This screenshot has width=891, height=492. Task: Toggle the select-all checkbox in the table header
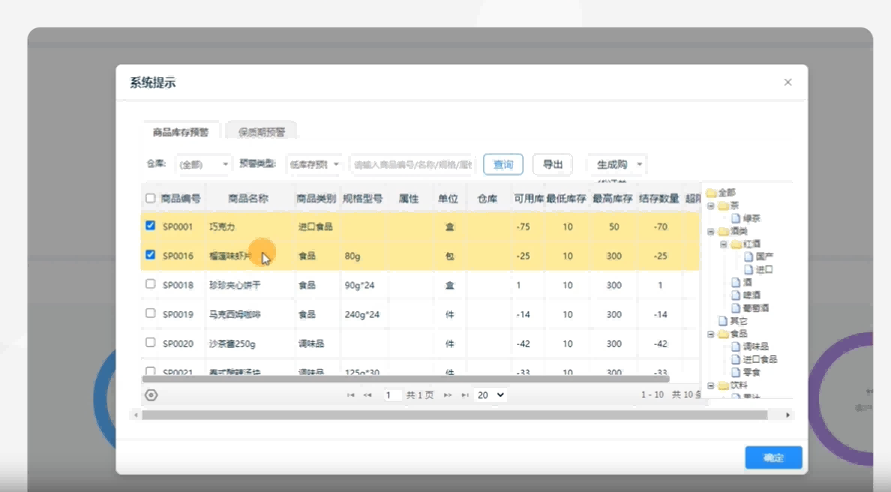pos(150,198)
